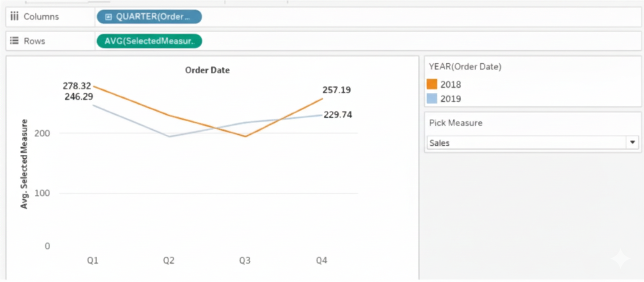644x282 pixels.
Task: Select the AVG(SelectedMeasure) pill on Rows
Action: pyautogui.click(x=149, y=41)
